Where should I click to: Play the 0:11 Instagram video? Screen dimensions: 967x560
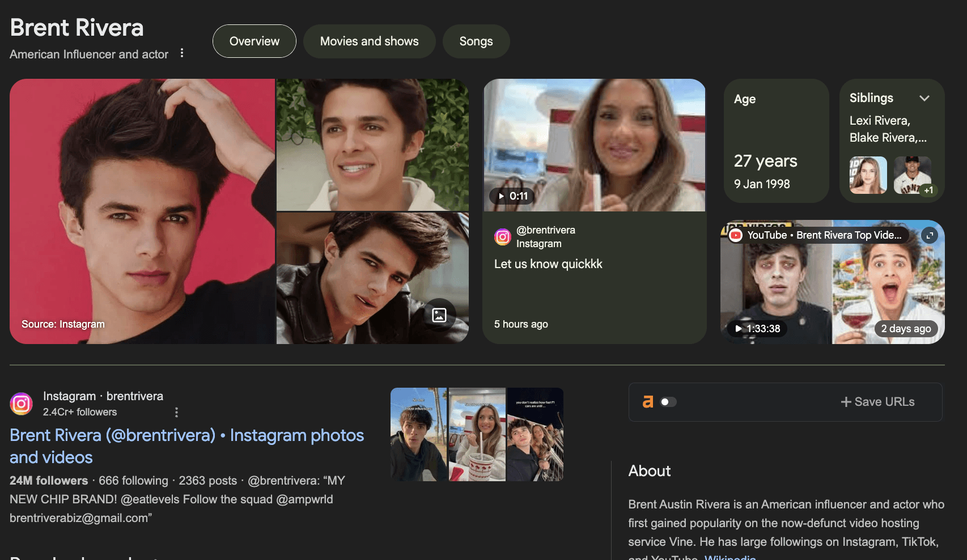[512, 196]
